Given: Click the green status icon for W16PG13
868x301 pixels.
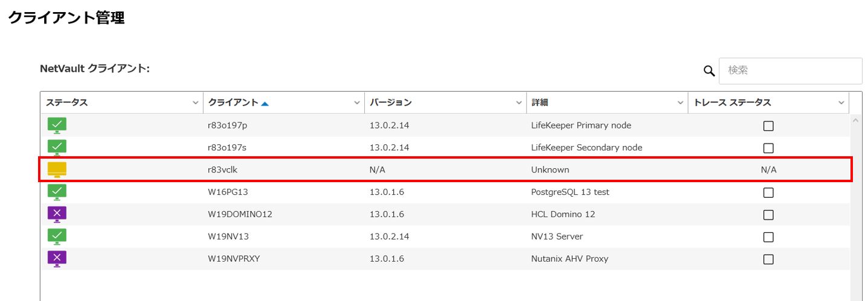Looking at the screenshot, I should click(x=57, y=192).
